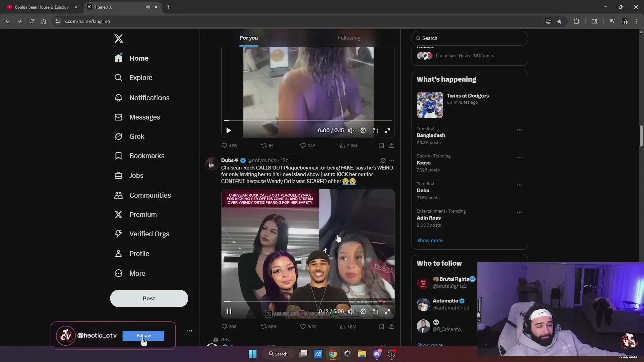Click the Profile person icon
Screen dimensions: 644x362
tap(118, 254)
